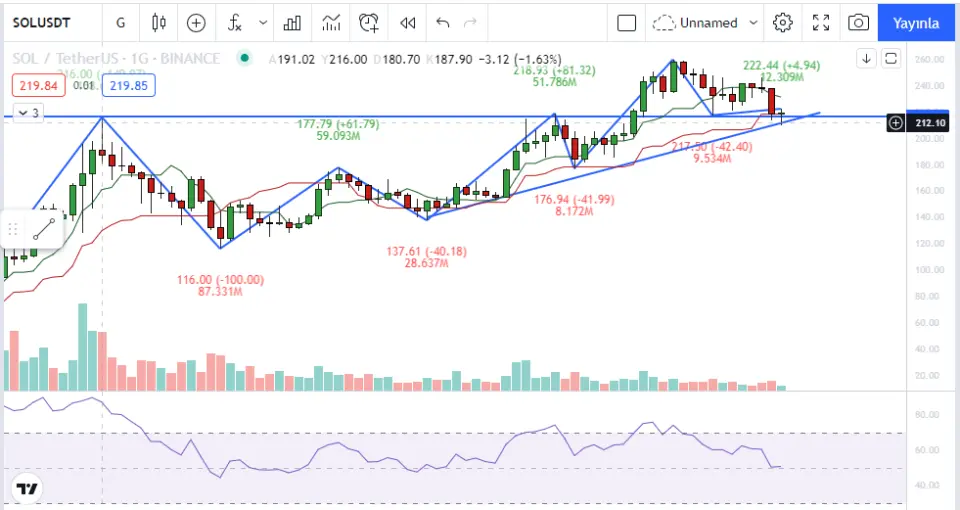This screenshot has width=960, height=510.
Task: Start bar replay with the rewind icon
Action: tap(407, 22)
